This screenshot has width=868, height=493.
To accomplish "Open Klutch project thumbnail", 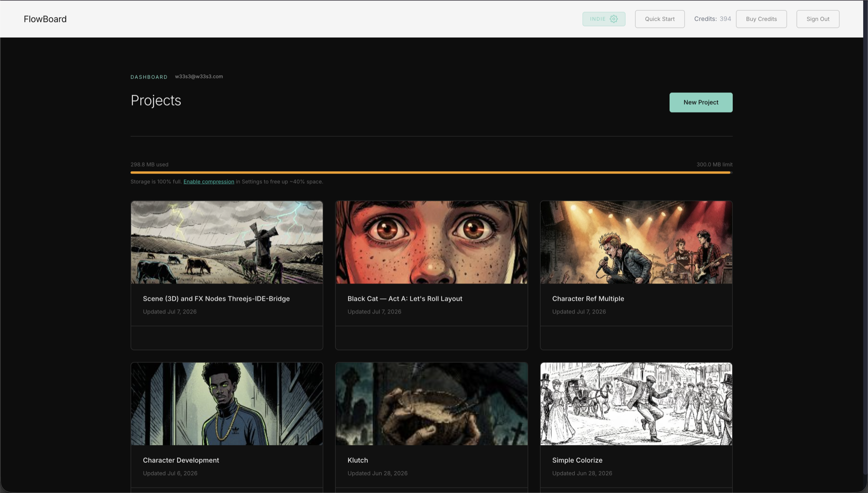I will tap(431, 404).
